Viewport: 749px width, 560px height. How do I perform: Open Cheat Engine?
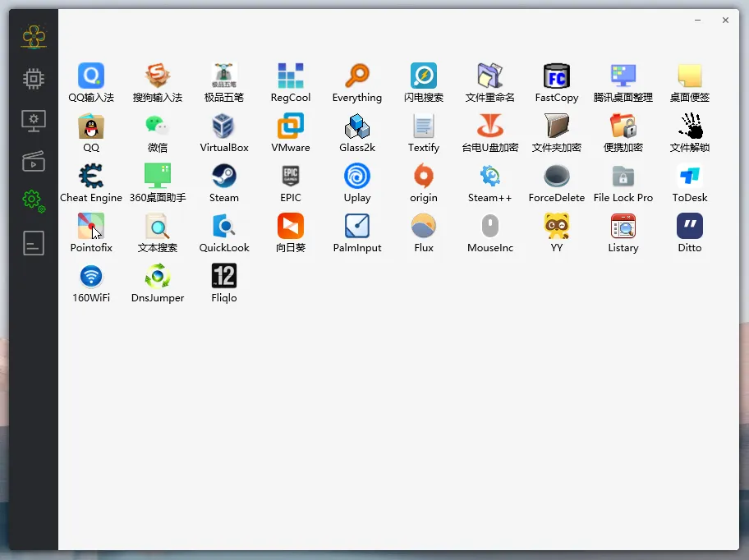click(91, 176)
